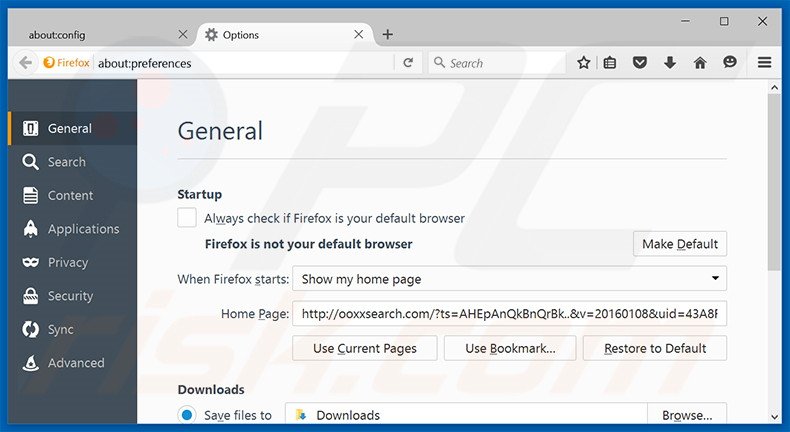Click the vertical scrollbar thumb
Viewport: 790px width, 432px height.
pyautogui.click(x=774, y=182)
